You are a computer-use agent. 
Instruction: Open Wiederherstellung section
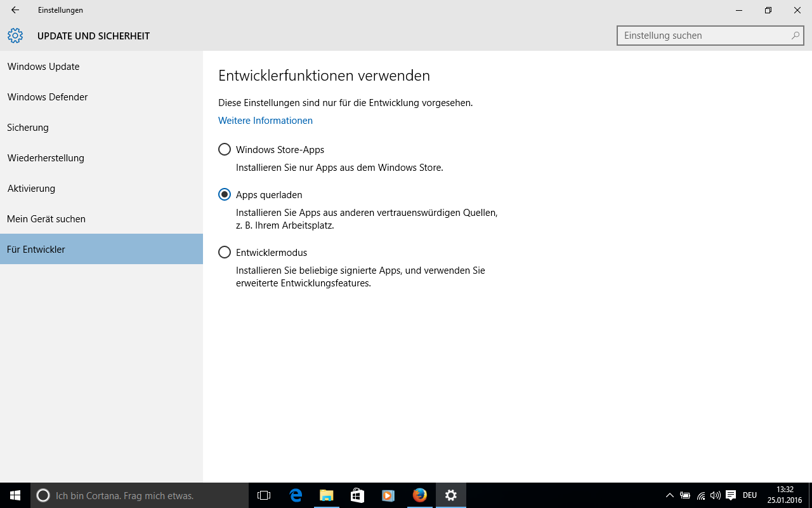101,158
